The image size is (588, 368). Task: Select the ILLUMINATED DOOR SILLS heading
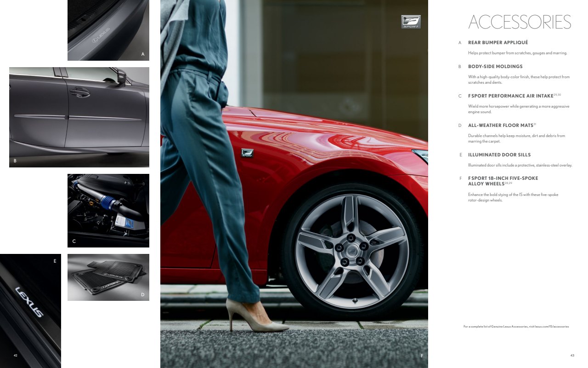(499, 155)
